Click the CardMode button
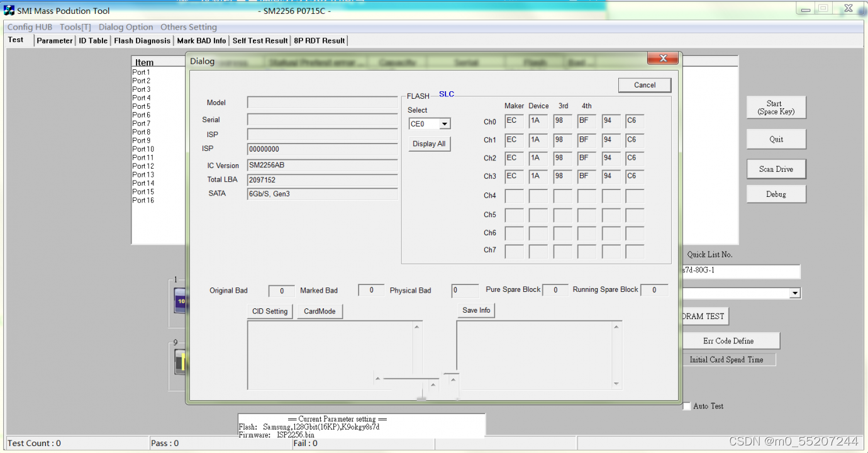Viewport: 868px width, 453px height. pos(320,311)
